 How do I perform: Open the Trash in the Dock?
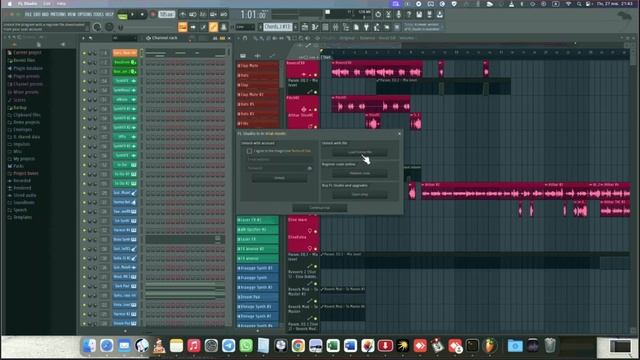click(x=550, y=346)
